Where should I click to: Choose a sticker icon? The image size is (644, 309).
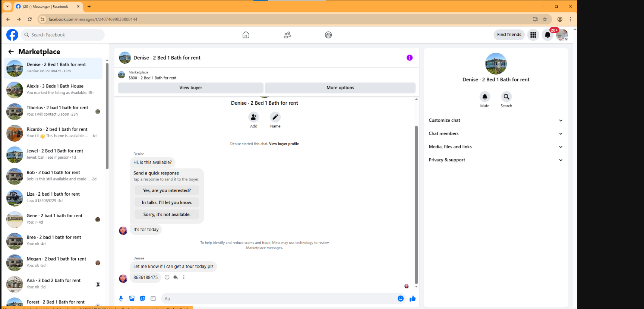(x=142, y=299)
